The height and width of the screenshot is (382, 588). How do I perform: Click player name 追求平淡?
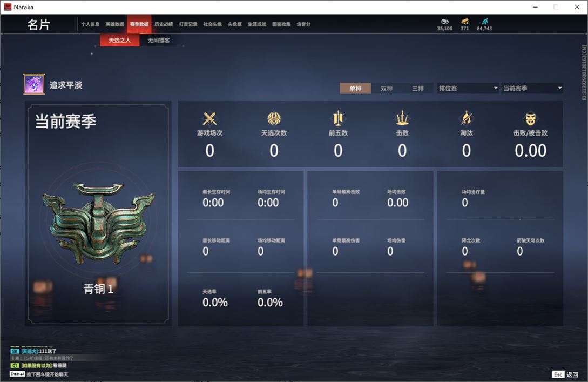point(66,85)
